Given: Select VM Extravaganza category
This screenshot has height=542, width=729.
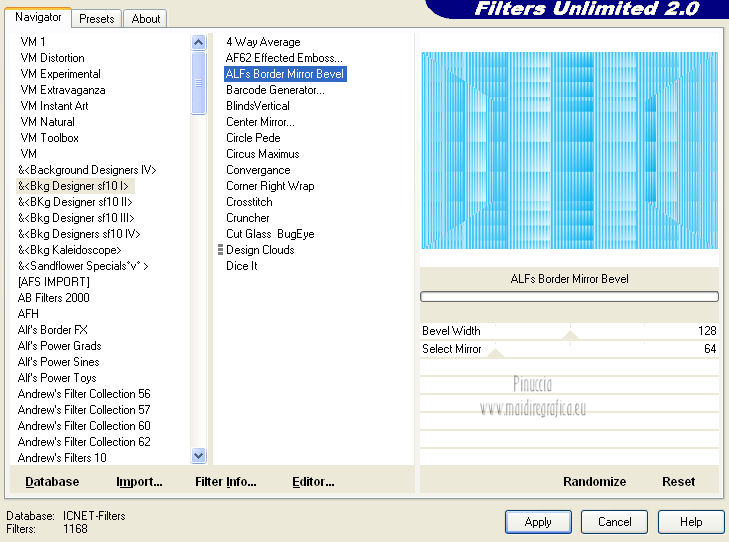Looking at the screenshot, I should 63,90.
